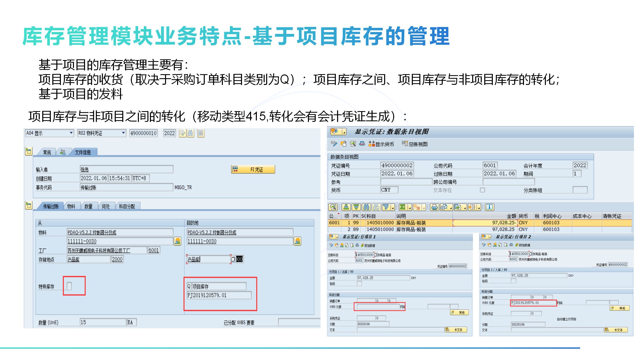Toggle the 税码 checkbox in line item 1

point(359,284)
